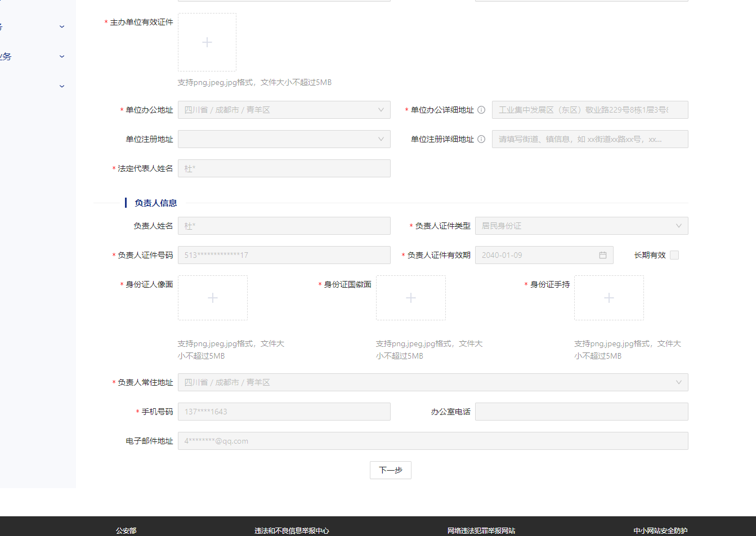Click info icon beside 单位注册详细地址

click(x=481, y=139)
